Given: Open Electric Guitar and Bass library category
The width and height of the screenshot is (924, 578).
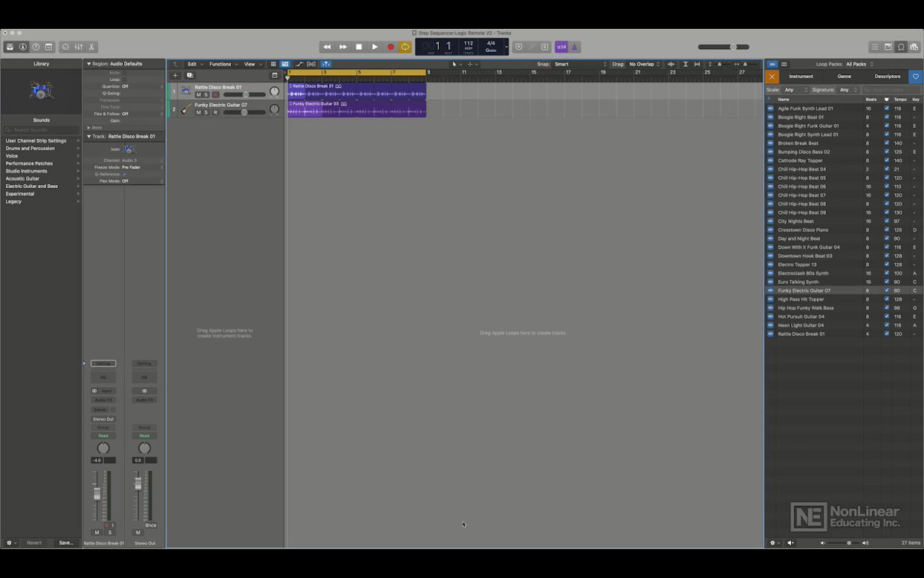Looking at the screenshot, I should (41, 186).
